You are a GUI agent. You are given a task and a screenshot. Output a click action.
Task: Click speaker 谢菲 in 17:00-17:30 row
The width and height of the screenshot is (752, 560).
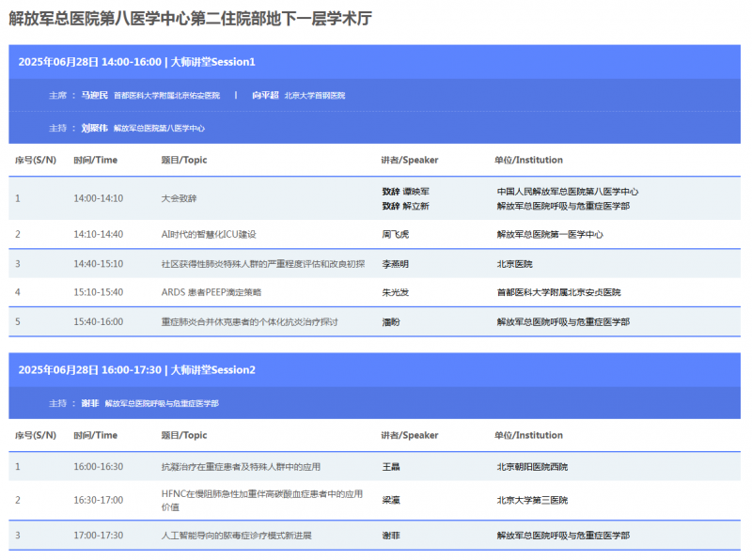tap(391, 536)
